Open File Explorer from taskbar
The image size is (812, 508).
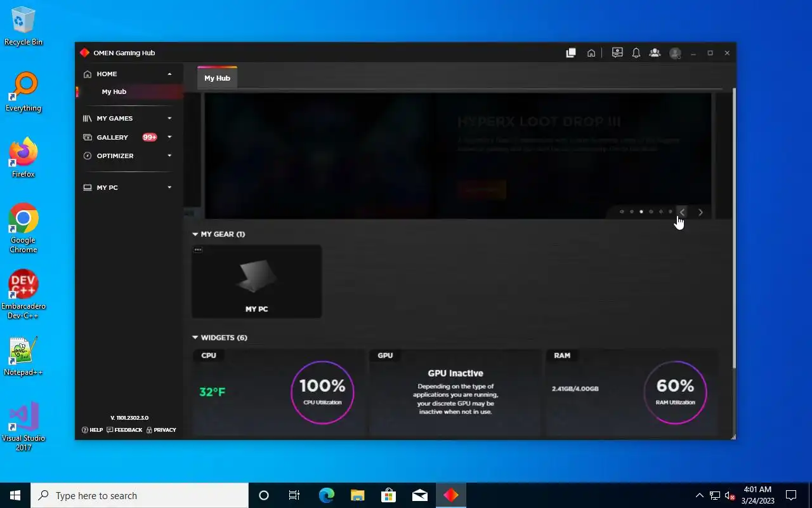coord(357,495)
